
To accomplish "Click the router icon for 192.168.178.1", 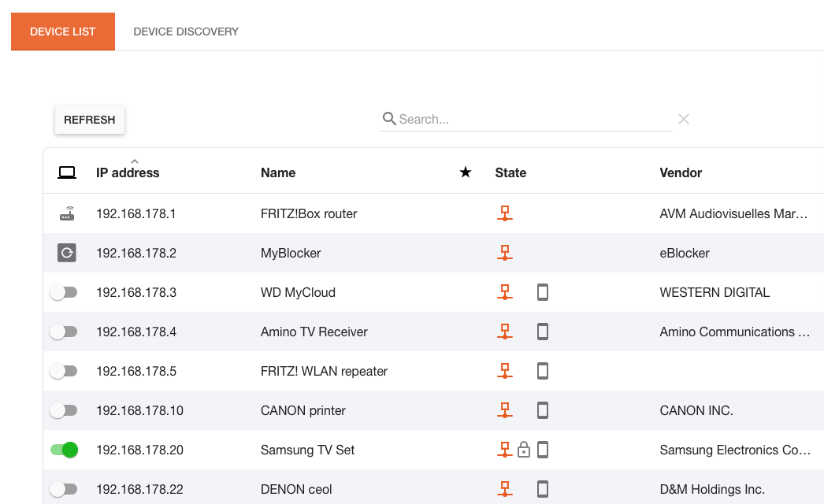I will [67, 213].
